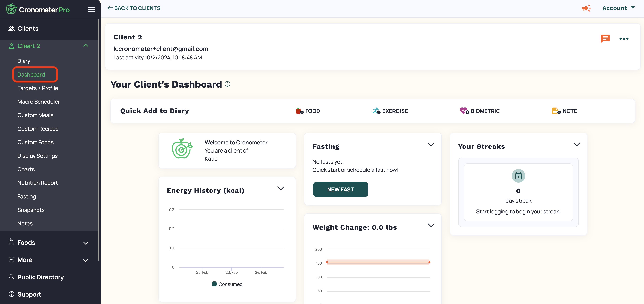The width and height of the screenshot is (644, 304).
Task: Open Notes in sidebar
Action: [x=25, y=224]
